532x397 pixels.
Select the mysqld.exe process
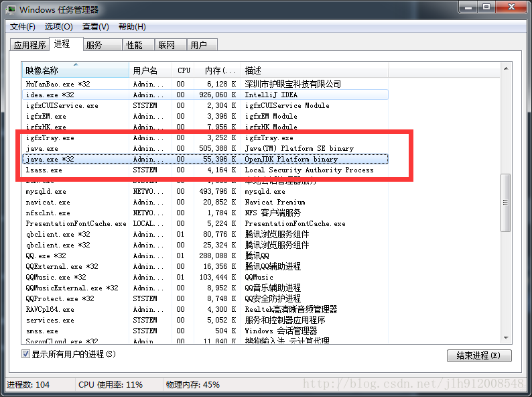[x=205, y=192]
